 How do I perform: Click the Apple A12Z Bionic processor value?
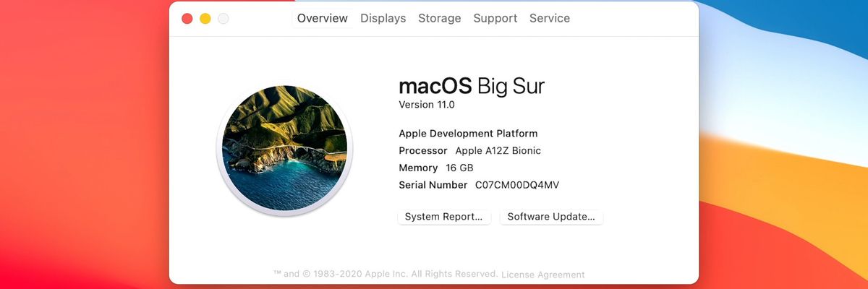(x=498, y=151)
